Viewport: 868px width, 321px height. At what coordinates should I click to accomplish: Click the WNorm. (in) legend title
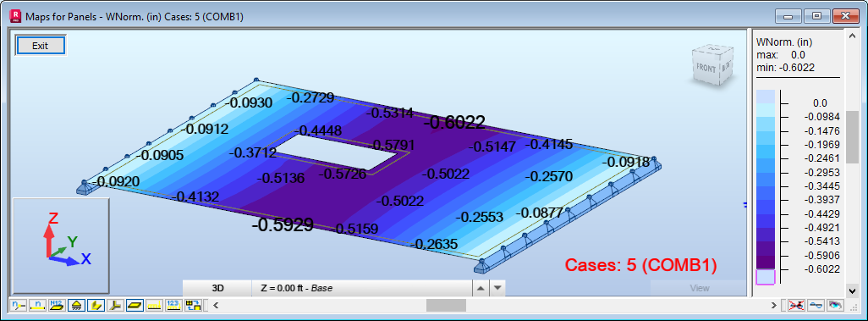click(784, 42)
